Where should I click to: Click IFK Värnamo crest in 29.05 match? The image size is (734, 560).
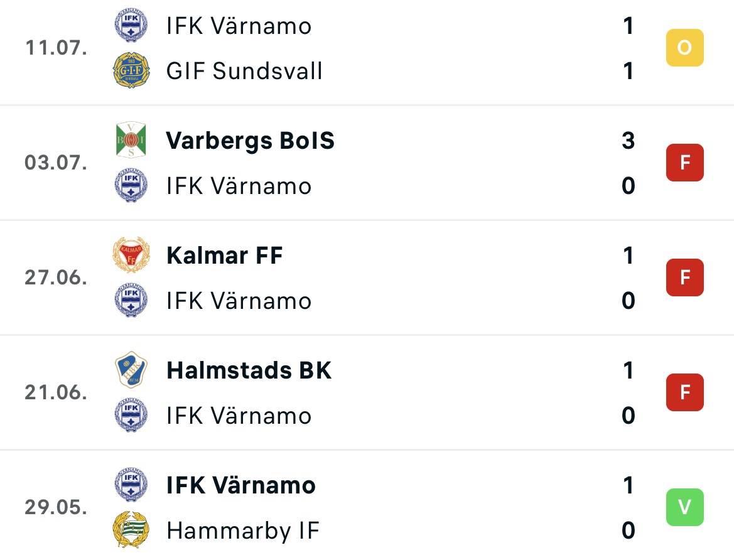pyautogui.click(x=131, y=485)
